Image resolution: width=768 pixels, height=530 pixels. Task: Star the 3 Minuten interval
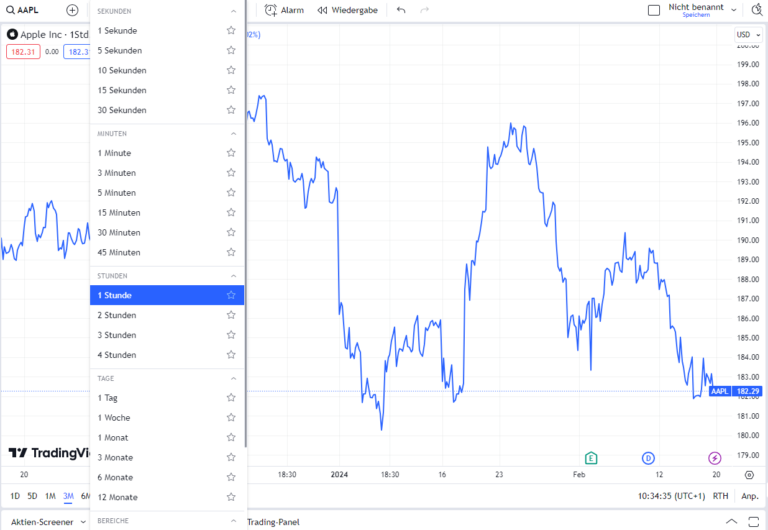coord(231,172)
